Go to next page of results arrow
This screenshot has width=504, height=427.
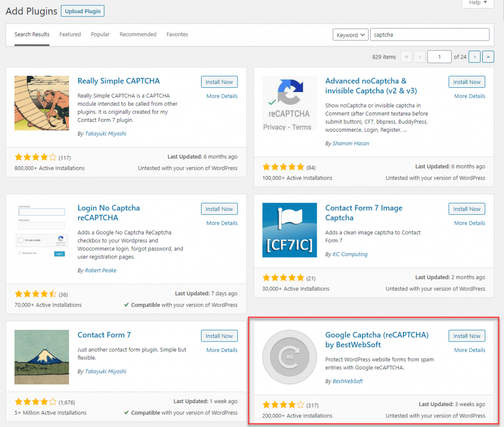[x=474, y=57]
